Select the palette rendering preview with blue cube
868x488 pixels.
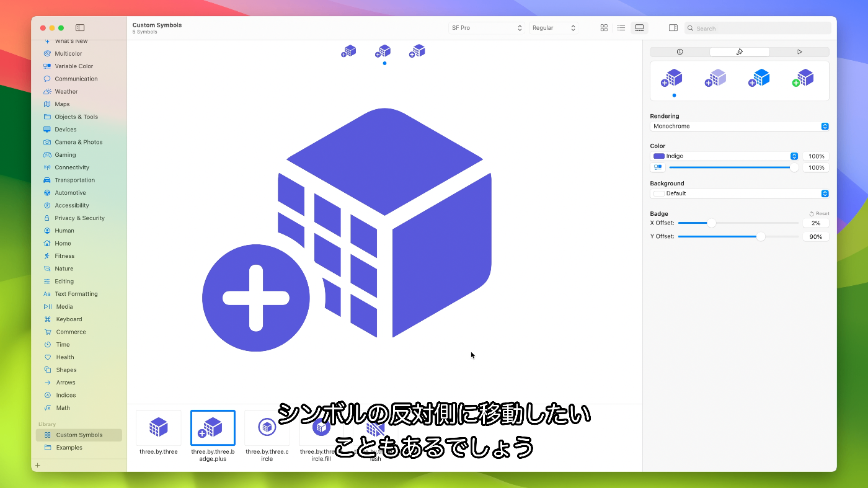(759, 78)
